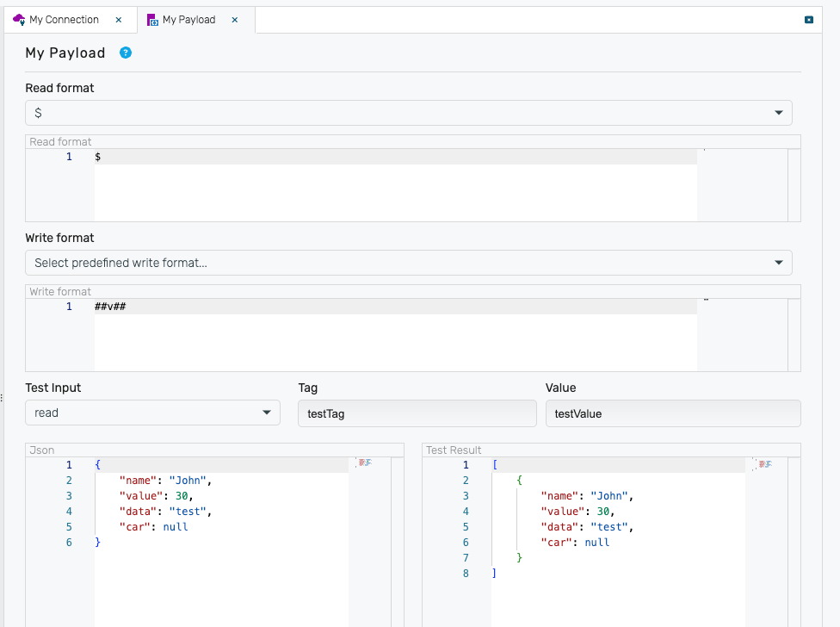The width and height of the screenshot is (840, 627).
Task: Click the My Connection cloud icon
Action: coord(19,20)
